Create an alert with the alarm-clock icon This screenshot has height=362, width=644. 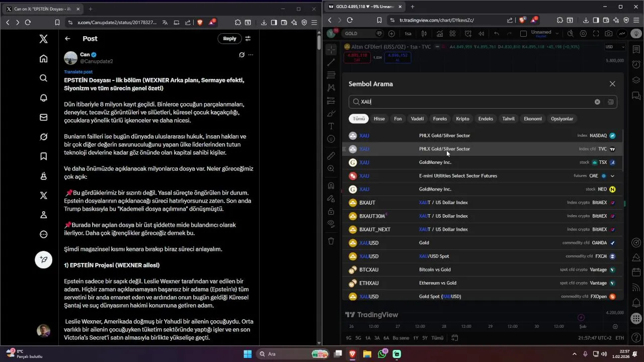[x=468, y=34]
